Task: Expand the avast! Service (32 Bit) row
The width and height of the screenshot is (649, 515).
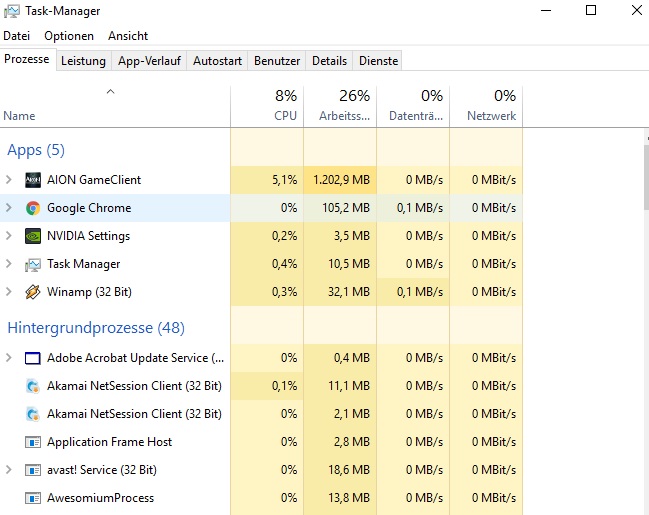Action: pos(9,470)
